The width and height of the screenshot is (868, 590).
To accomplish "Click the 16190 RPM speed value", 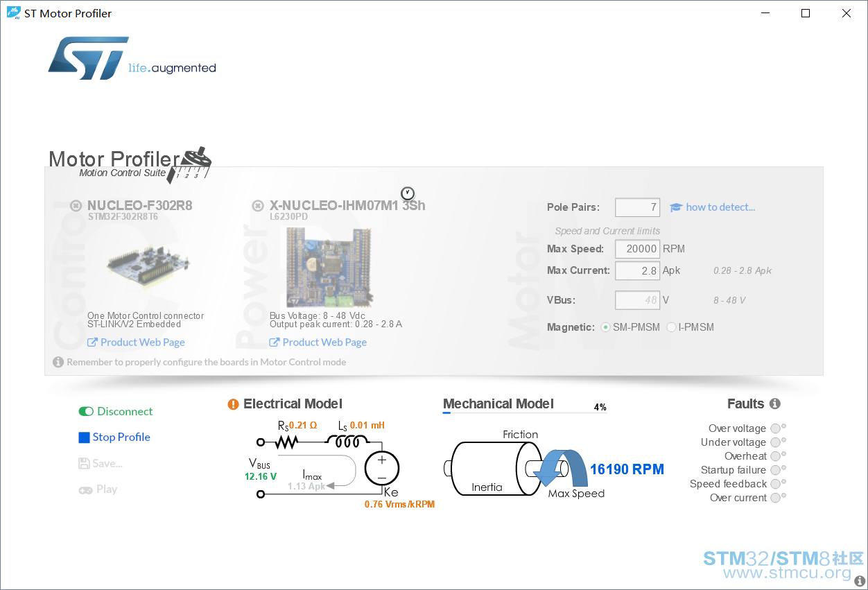I will coord(627,469).
